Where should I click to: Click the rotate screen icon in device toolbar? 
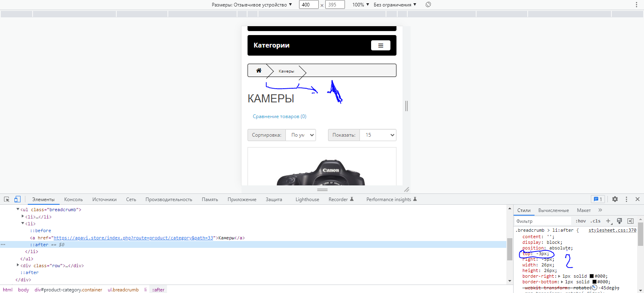pos(428,4)
